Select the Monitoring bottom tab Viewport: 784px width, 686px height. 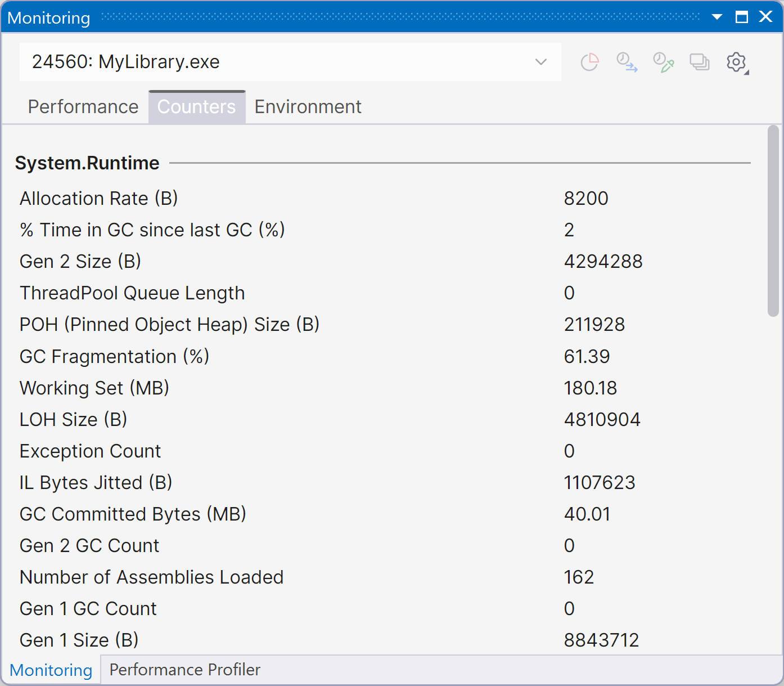51,670
